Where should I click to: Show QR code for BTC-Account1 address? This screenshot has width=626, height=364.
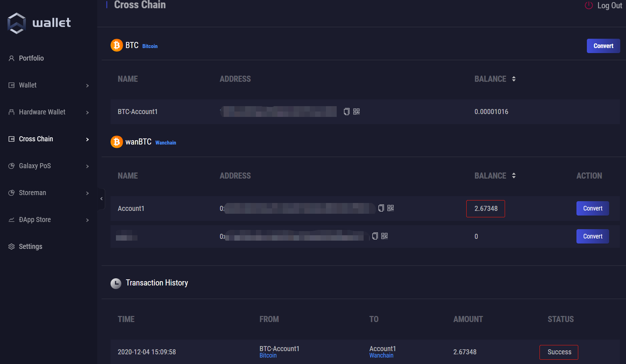[x=356, y=112]
